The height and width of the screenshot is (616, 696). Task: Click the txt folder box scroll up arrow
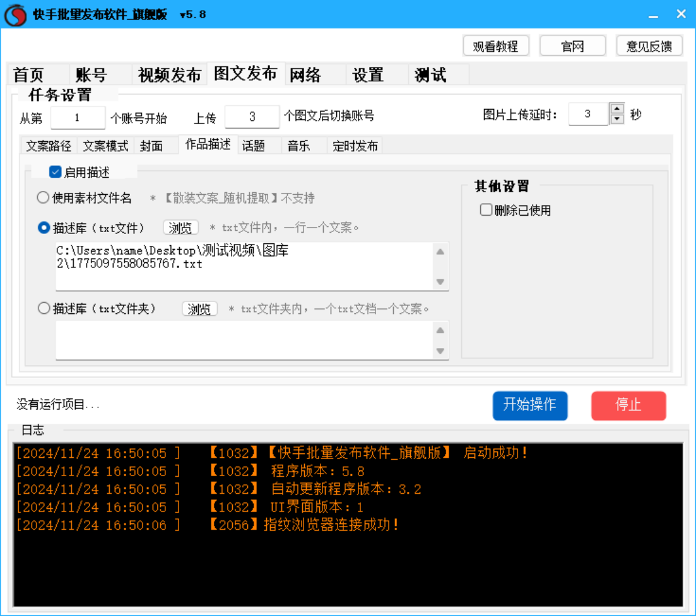pos(440,330)
